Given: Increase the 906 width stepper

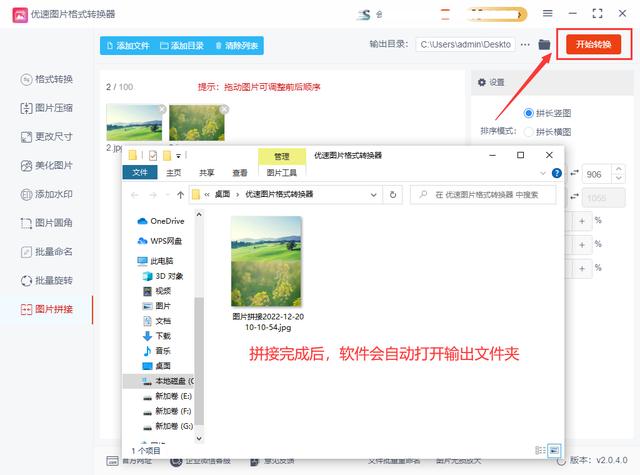Looking at the screenshot, I should [619, 169].
